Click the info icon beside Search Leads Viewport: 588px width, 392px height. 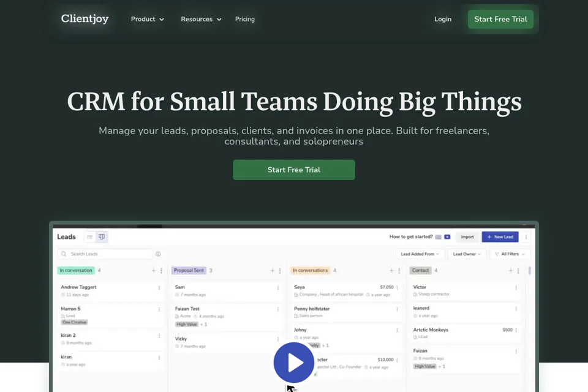[158, 254]
